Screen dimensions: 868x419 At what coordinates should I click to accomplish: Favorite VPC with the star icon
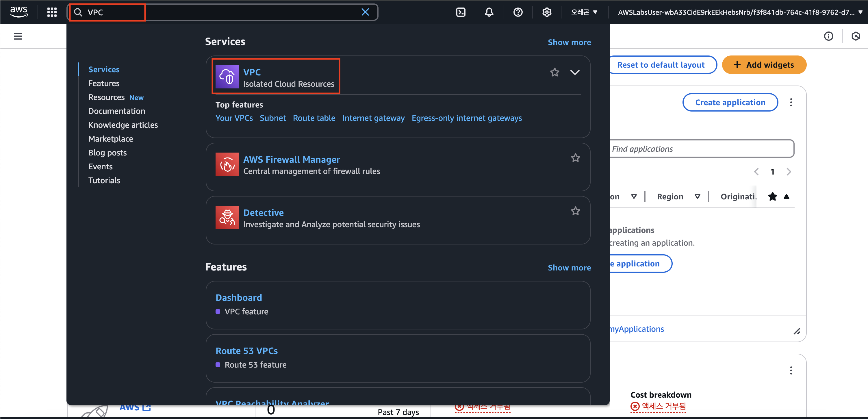554,72
